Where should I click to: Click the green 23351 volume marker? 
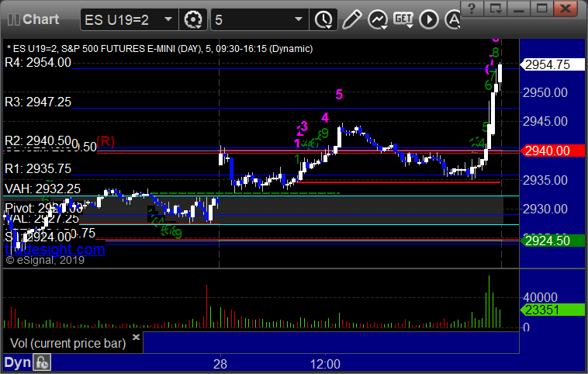[552, 310]
